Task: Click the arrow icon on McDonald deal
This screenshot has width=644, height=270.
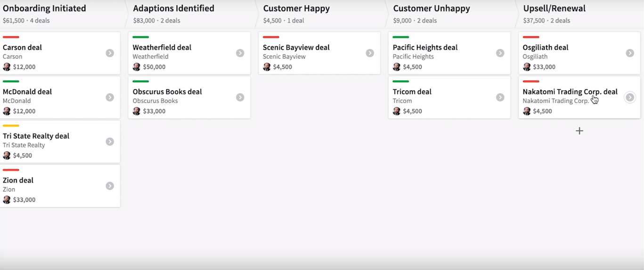Action: coord(110,97)
